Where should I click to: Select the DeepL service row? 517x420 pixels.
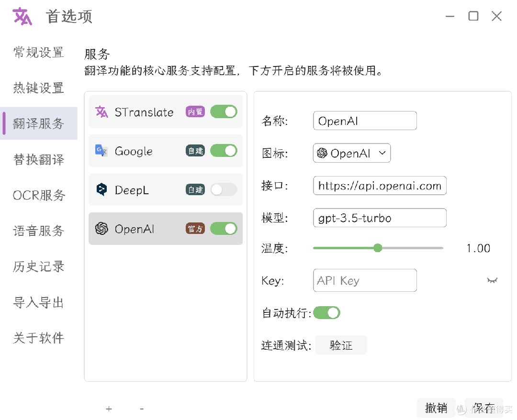(166, 189)
